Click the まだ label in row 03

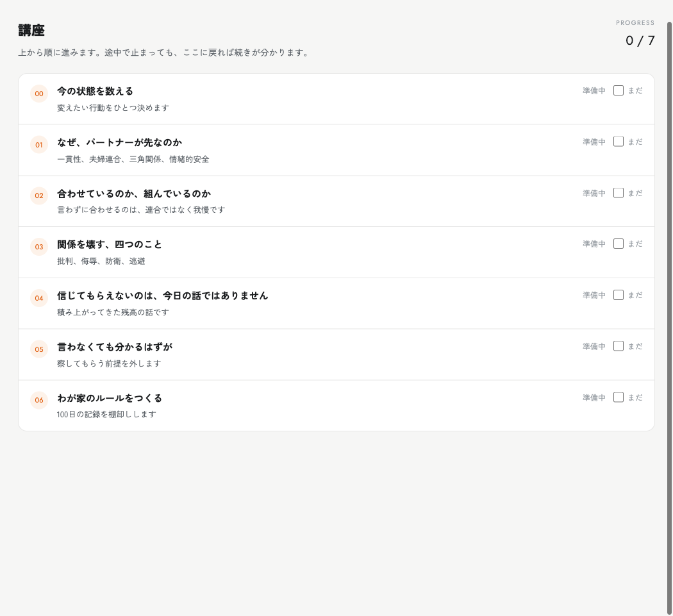tap(635, 244)
